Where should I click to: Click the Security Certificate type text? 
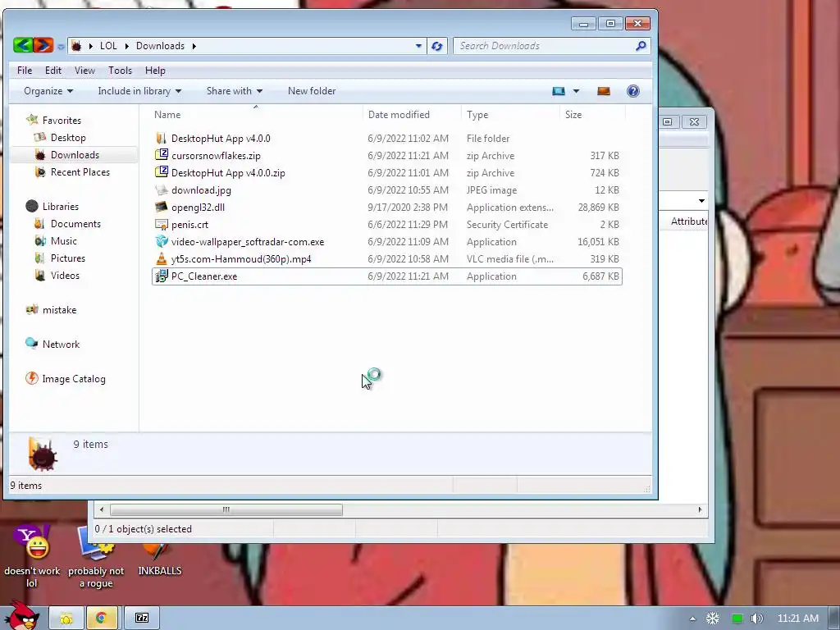tap(507, 225)
